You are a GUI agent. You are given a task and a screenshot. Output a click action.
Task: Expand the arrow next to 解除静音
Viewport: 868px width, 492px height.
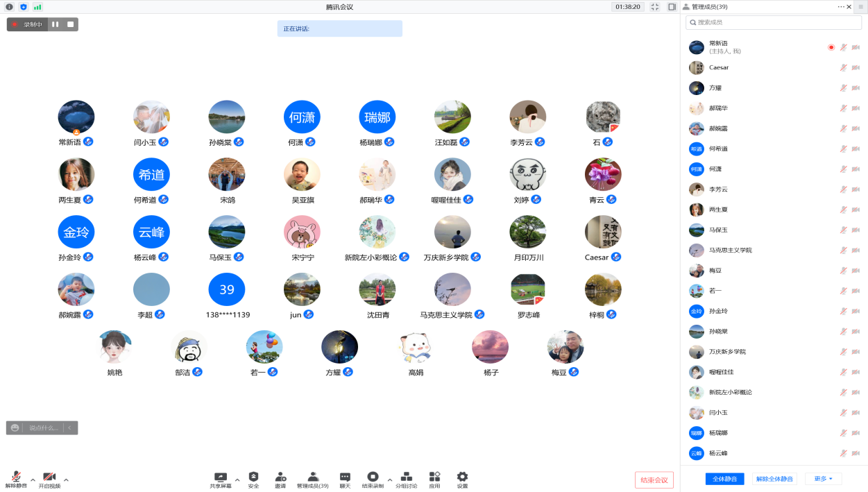point(33,480)
